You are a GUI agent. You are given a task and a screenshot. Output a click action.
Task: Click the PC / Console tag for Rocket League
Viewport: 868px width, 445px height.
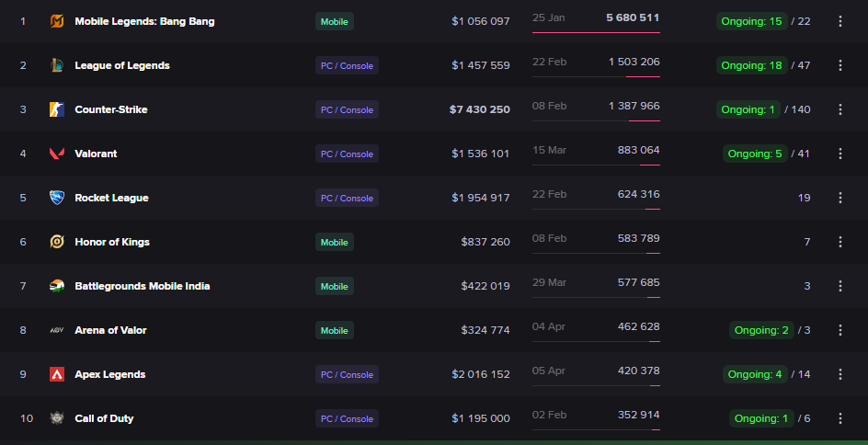tap(347, 198)
